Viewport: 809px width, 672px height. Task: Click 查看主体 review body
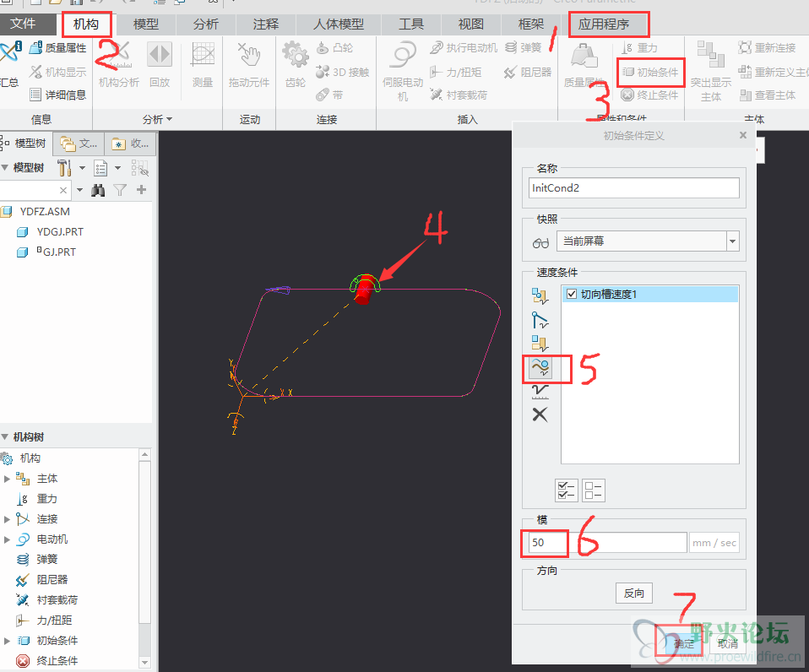coord(767,95)
